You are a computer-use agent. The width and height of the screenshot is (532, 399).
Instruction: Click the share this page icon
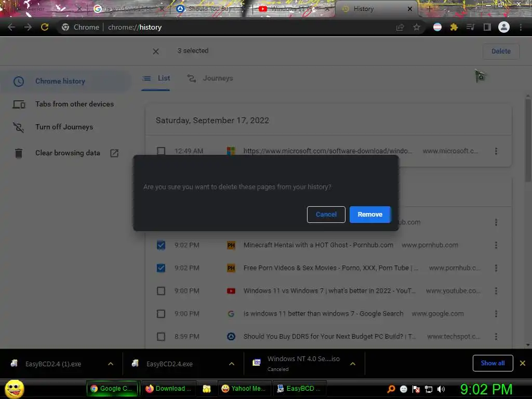tap(400, 28)
